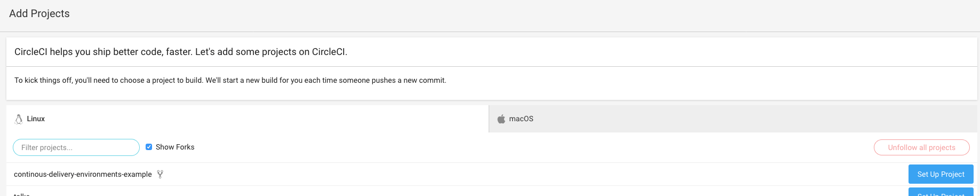Select the Linux tab
Viewport: 980px width, 196px height.
point(248,119)
